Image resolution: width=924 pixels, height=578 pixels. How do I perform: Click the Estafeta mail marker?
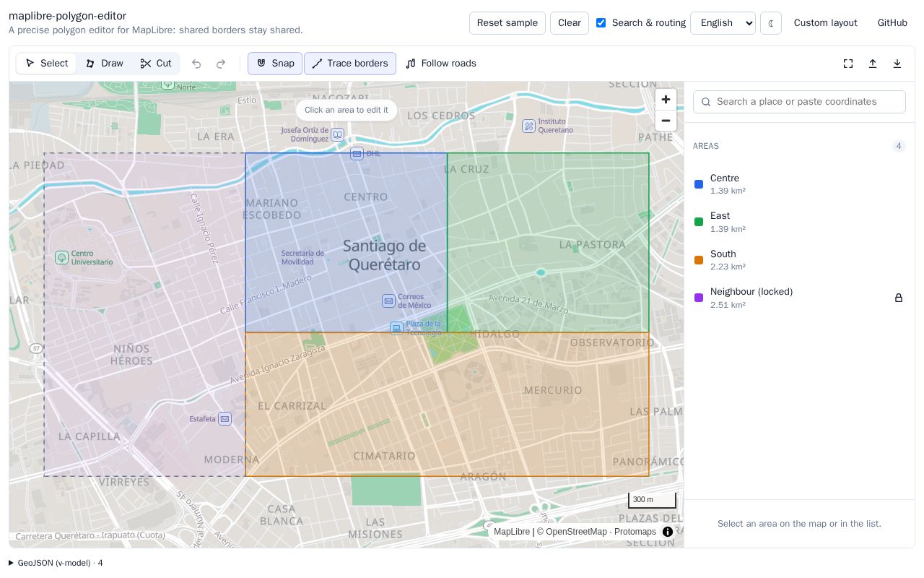tap(225, 419)
